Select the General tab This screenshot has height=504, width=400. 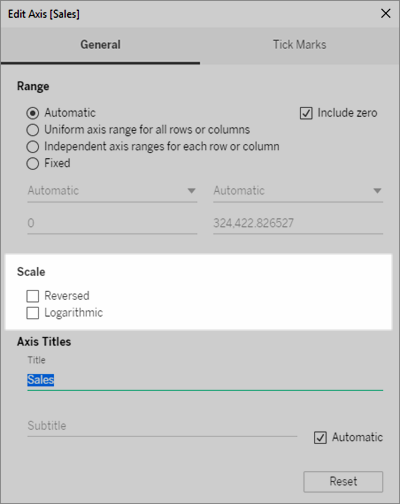[x=100, y=45]
